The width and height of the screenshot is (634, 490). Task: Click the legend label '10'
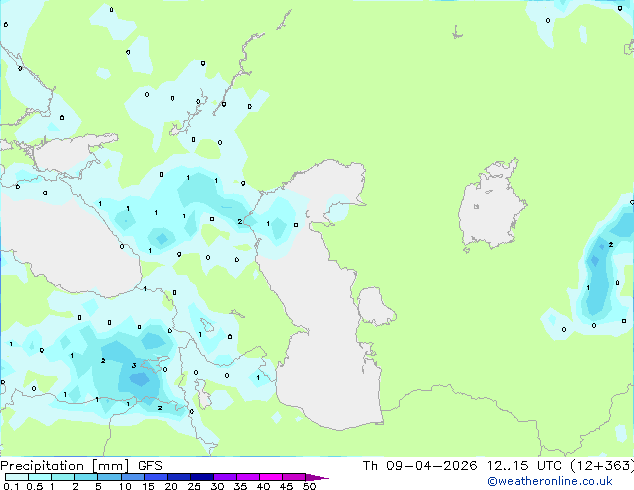[125, 486]
